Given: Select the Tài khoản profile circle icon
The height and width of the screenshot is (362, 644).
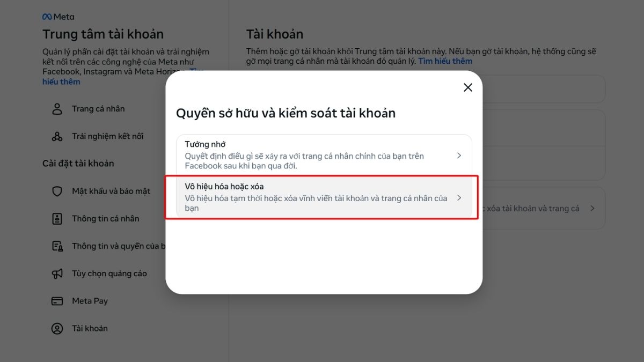Looking at the screenshot, I should point(57,329).
